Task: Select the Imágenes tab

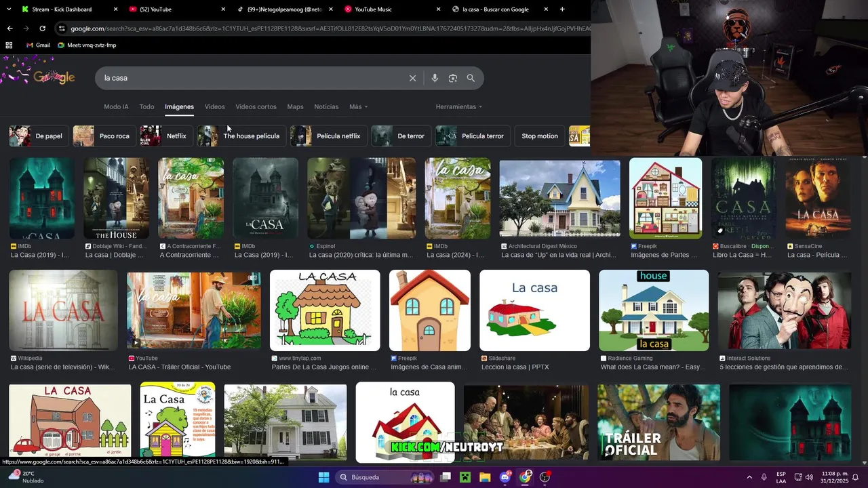Action: 179,106
